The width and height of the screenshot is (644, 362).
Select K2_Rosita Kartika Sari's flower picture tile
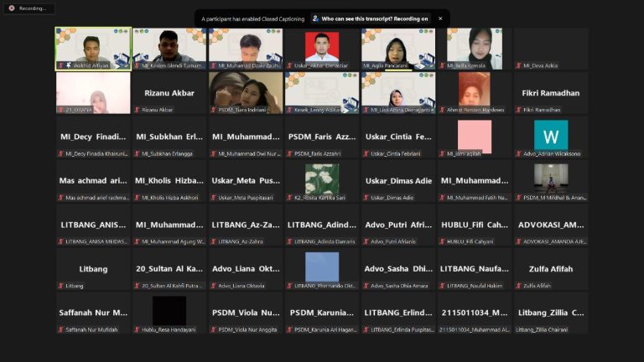[322, 178]
